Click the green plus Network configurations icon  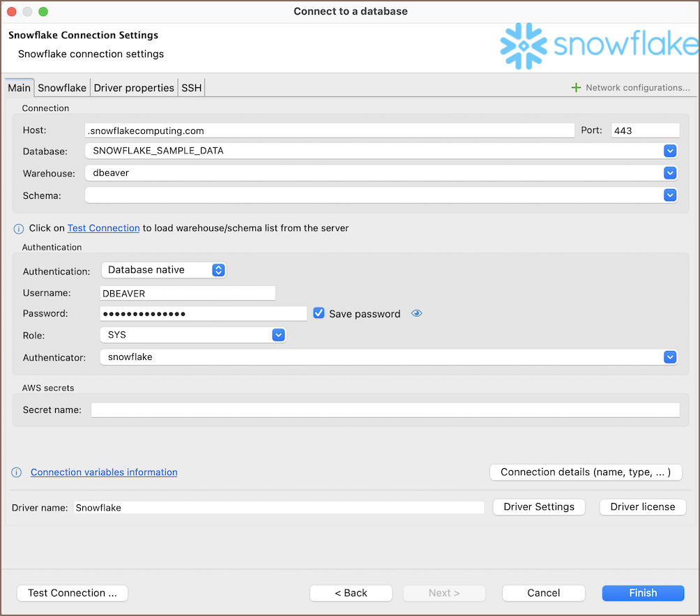pyautogui.click(x=576, y=88)
